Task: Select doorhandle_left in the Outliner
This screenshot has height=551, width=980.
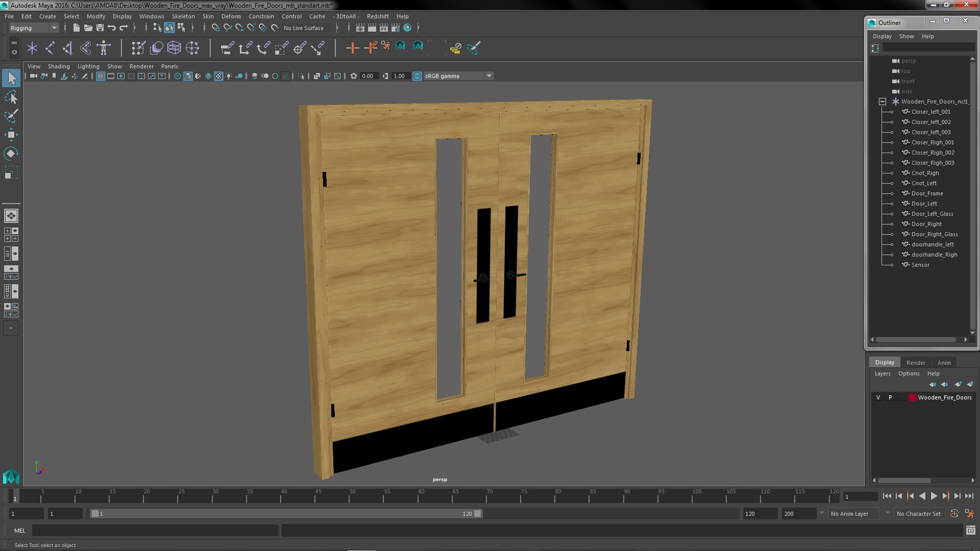Action: pyautogui.click(x=933, y=244)
